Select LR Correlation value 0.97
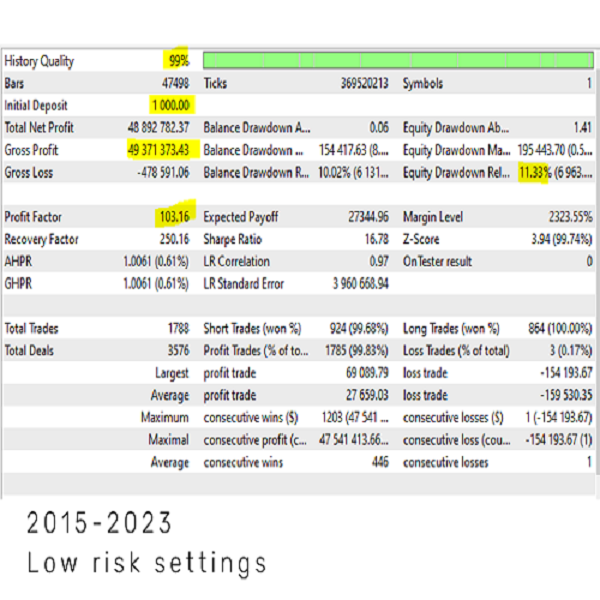Screen dimensions: 600x600 (x=379, y=261)
